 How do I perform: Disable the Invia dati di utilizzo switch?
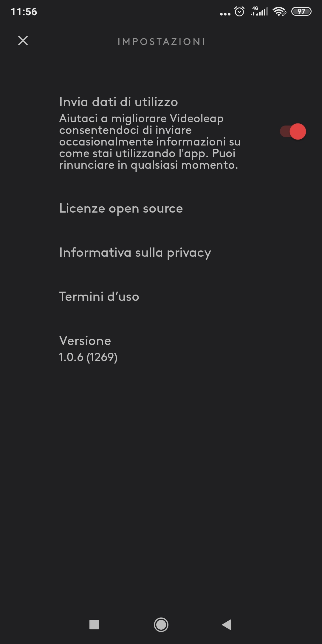coord(293,131)
